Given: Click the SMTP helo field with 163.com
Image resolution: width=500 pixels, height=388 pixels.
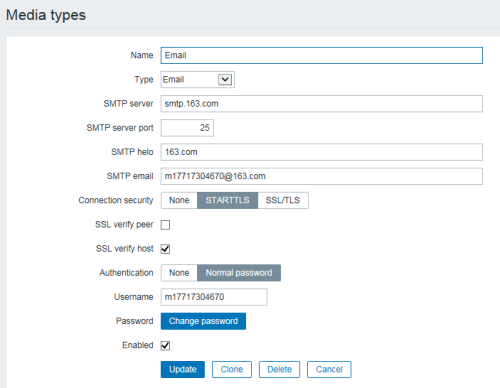Looking at the screenshot, I should click(x=321, y=152).
